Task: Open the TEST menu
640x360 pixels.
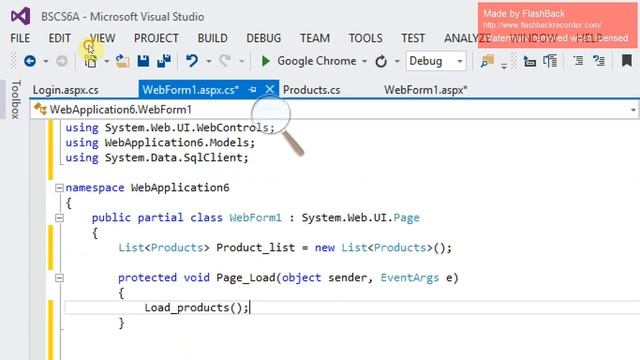Action: (x=413, y=38)
